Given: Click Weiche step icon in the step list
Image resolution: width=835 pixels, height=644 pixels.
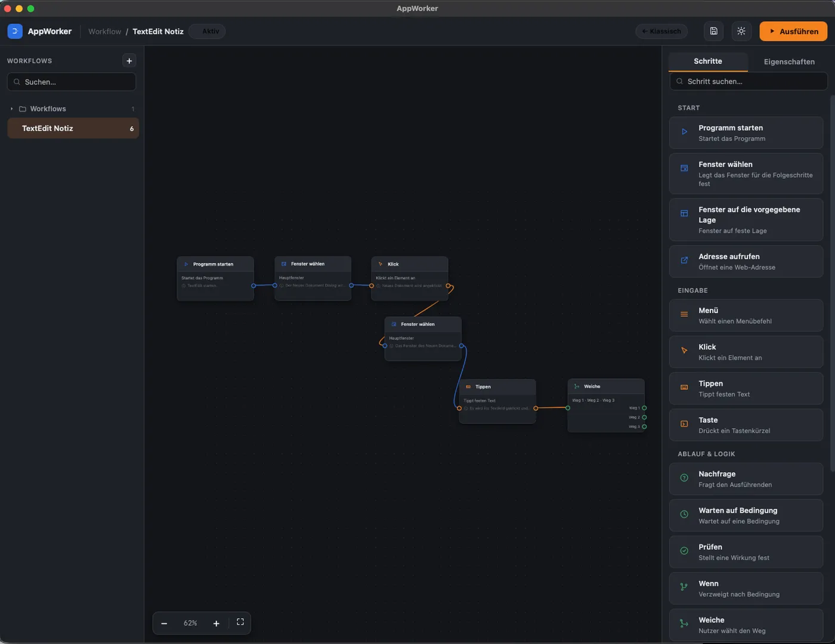Looking at the screenshot, I should coord(684,624).
